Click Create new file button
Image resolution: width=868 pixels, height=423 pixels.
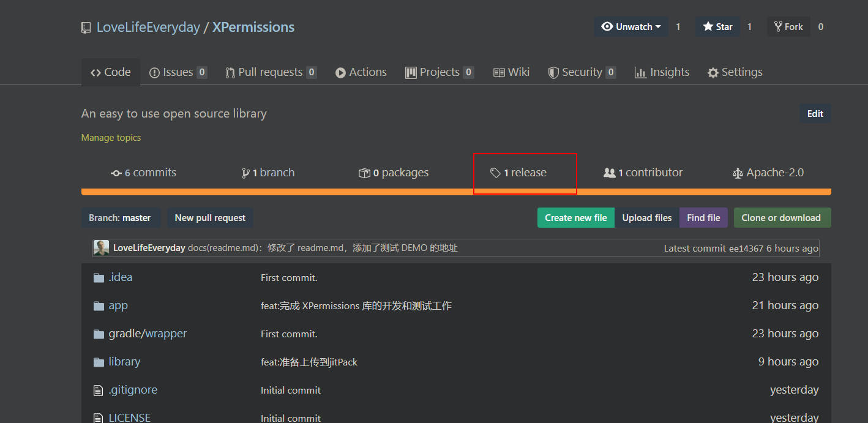pos(576,218)
